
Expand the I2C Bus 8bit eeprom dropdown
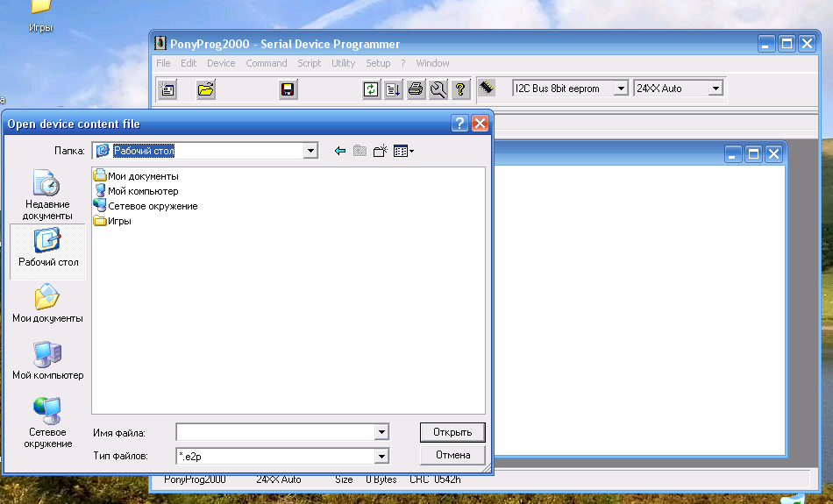621,89
